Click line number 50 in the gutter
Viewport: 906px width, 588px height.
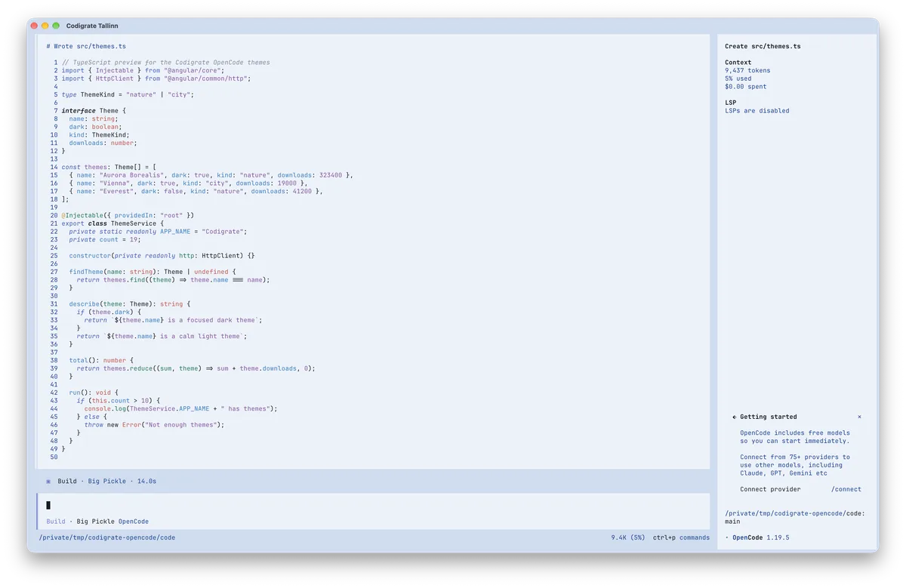coord(54,457)
